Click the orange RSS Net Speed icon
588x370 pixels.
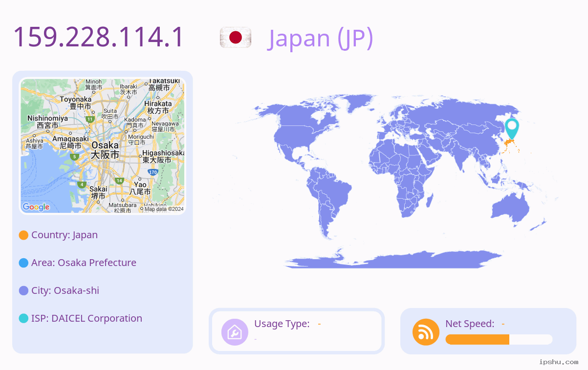coord(426,332)
